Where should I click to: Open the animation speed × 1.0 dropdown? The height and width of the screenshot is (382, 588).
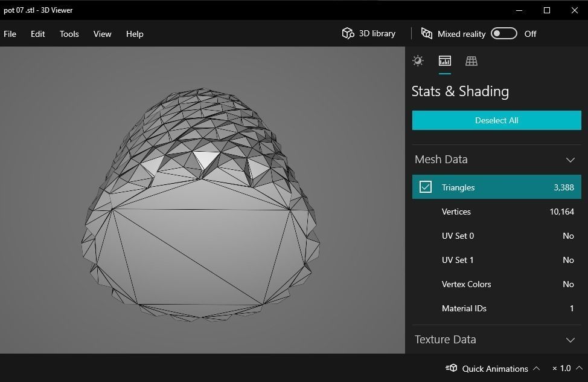(567, 368)
